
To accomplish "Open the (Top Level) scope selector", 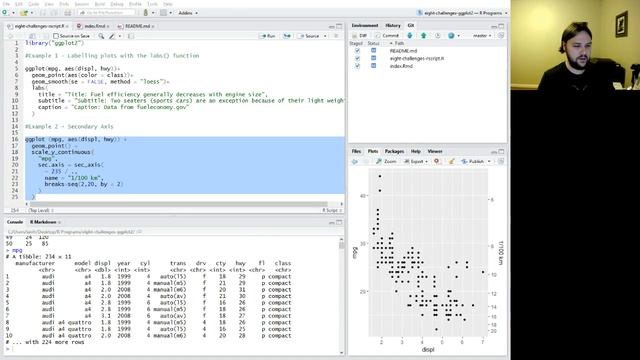I will point(41,210).
